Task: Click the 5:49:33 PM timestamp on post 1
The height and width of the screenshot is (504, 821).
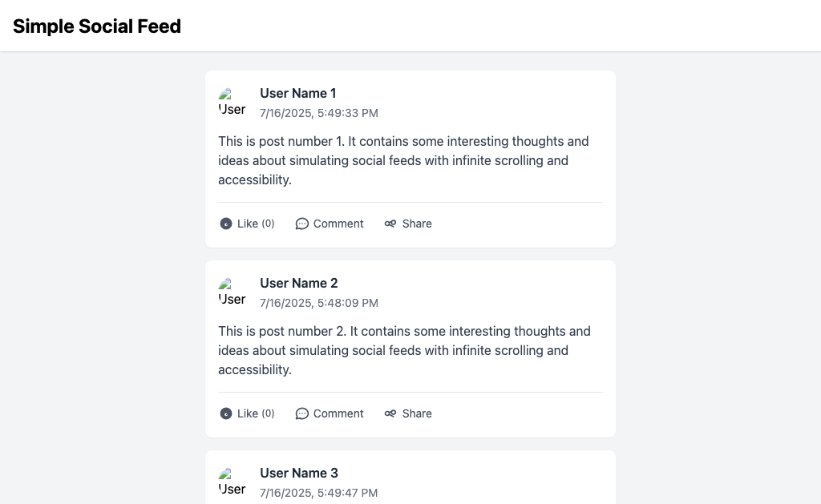Action: (x=319, y=113)
